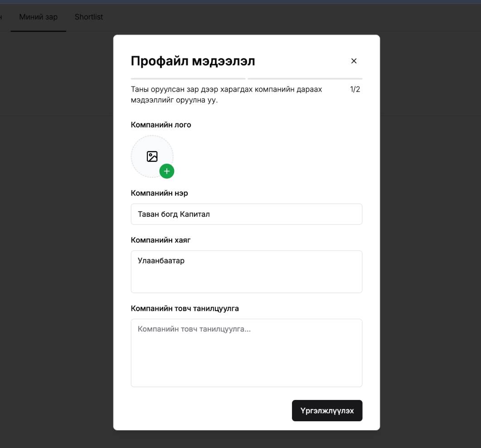
Task: Click the dimmed backdrop outside the dialog
Action: pos(431,227)
